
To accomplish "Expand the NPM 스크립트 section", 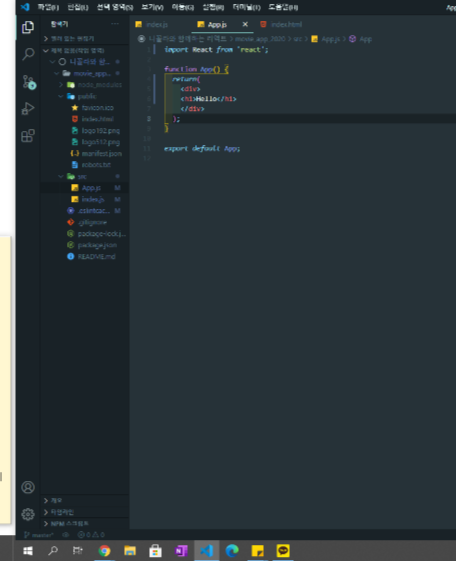I will point(84,523).
